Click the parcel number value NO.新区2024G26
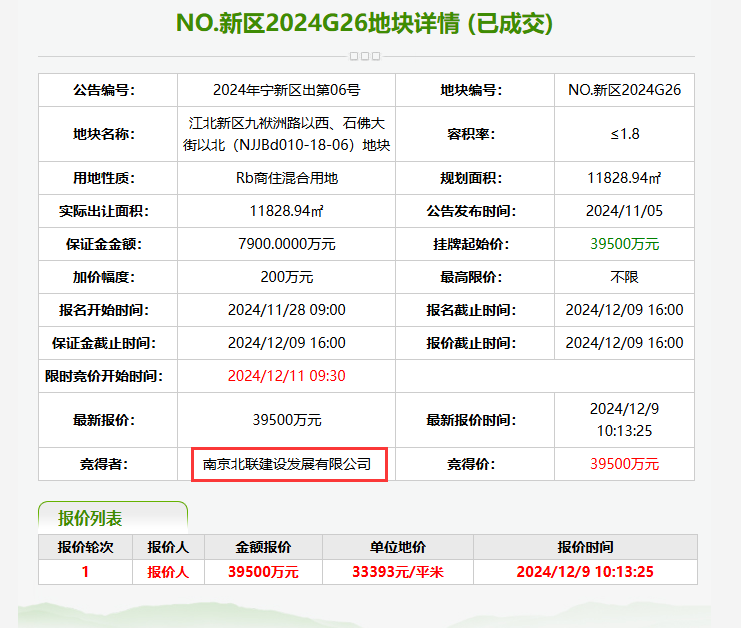 pos(624,90)
